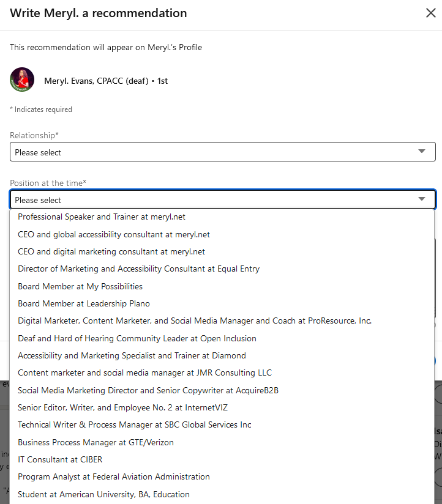This screenshot has width=442, height=504.
Task: Close the Write Meryl a recommendation dialog
Action: [x=431, y=12]
